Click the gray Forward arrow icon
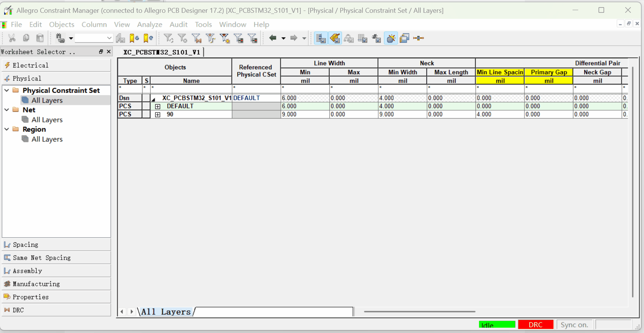This screenshot has width=644, height=333. click(x=294, y=38)
